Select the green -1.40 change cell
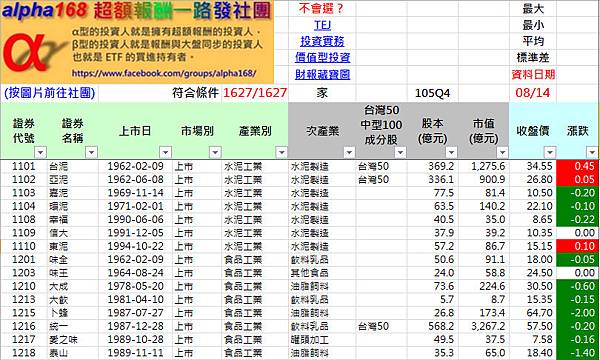 point(578,353)
